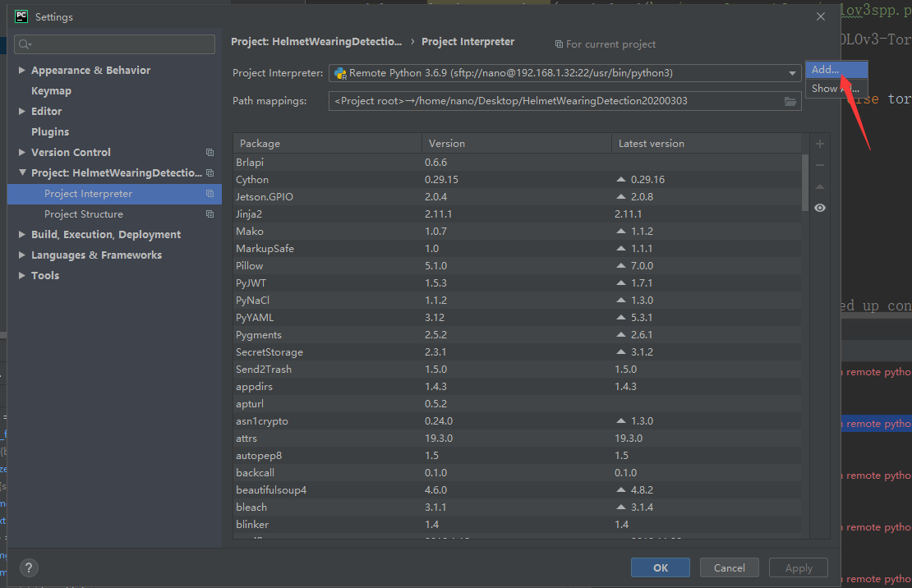Click the PyCharm logo in the title bar
Viewport: 912px width, 588px height.
[x=21, y=16]
